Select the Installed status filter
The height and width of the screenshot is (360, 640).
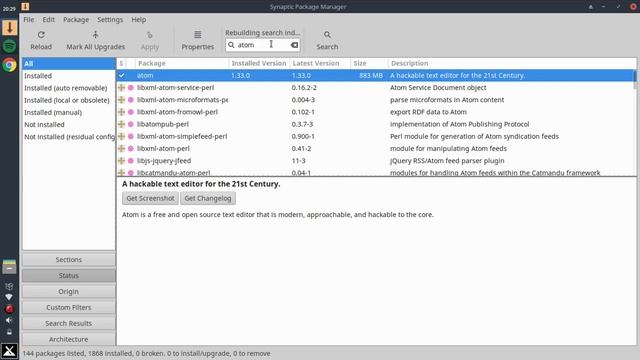69,76
